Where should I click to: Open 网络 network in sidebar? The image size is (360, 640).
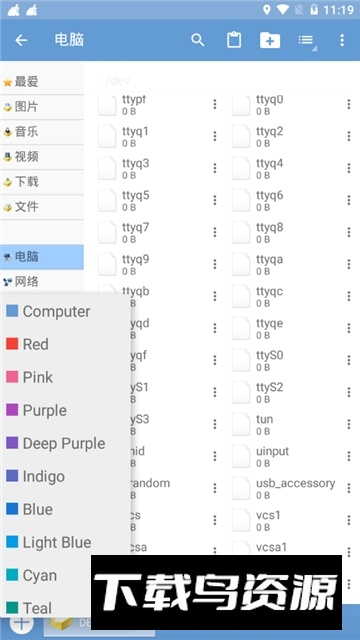click(42, 282)
